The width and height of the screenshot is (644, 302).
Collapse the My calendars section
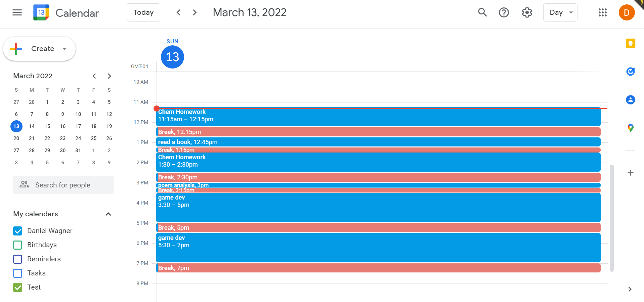(x=108, y=214)
